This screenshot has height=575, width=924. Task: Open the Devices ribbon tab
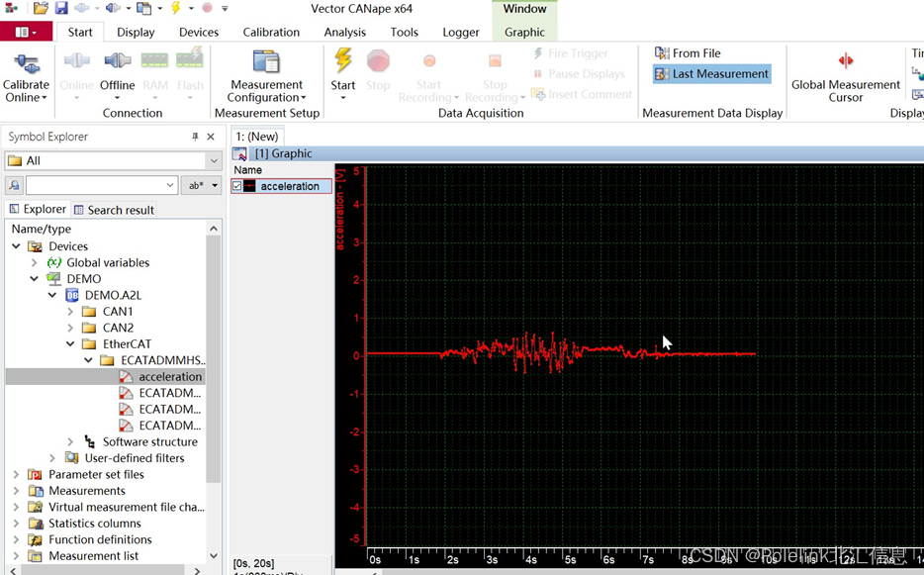(199, 32)
